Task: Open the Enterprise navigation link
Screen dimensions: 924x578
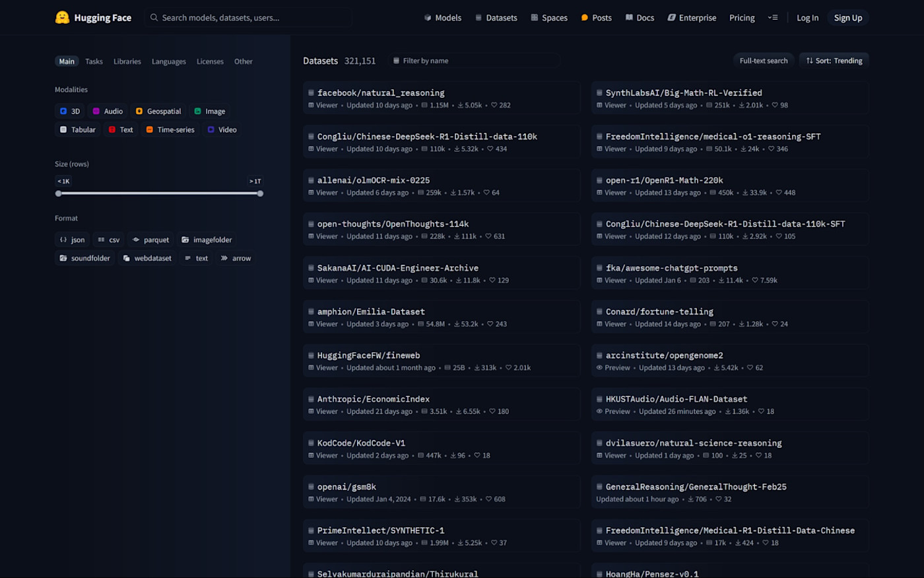Action: coord(692,18)
